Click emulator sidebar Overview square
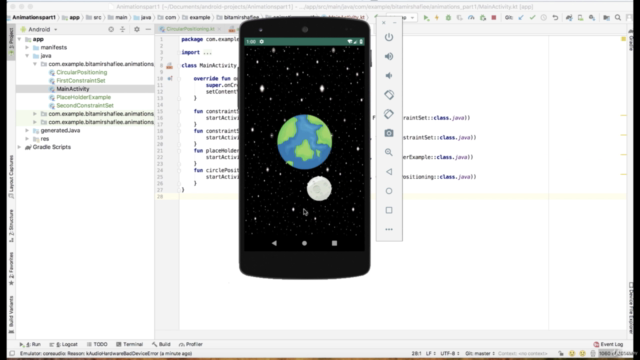 pyautogui.click(x=389, y=210)
